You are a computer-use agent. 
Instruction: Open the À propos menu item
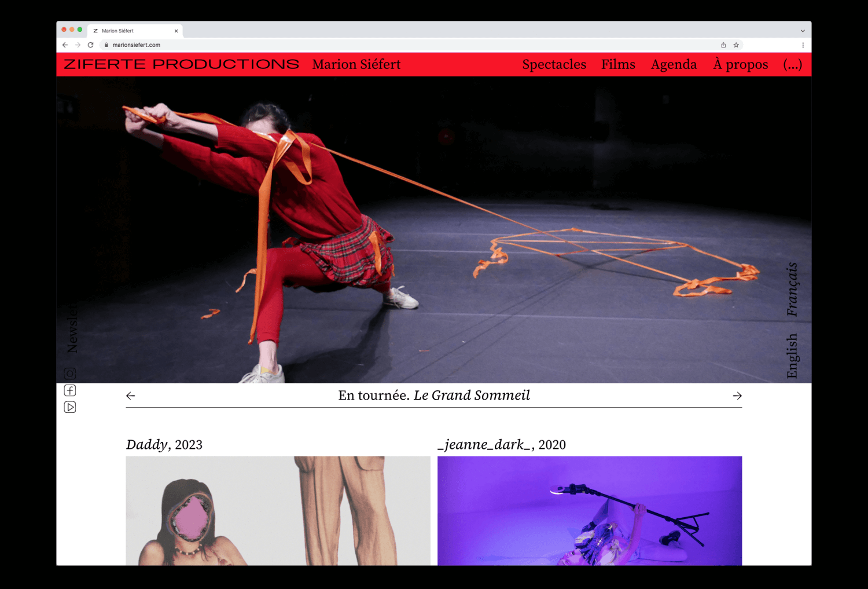[x=741, y=64]
